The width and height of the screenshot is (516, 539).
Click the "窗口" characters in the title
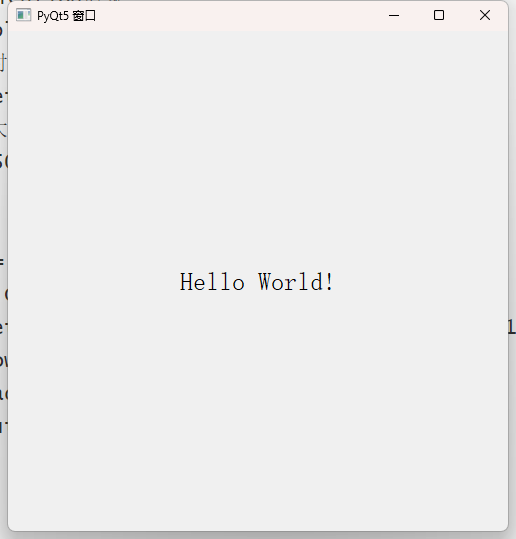click(x=84, y=16)
